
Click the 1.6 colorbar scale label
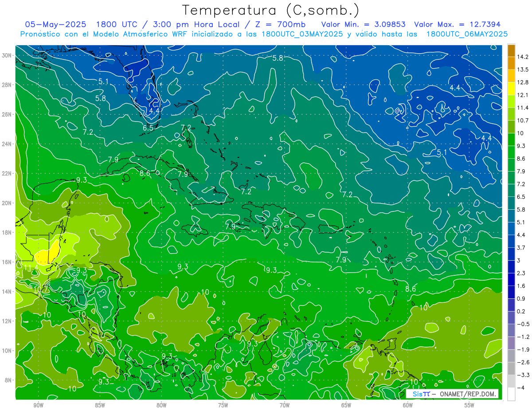click(x=521, y=286)
